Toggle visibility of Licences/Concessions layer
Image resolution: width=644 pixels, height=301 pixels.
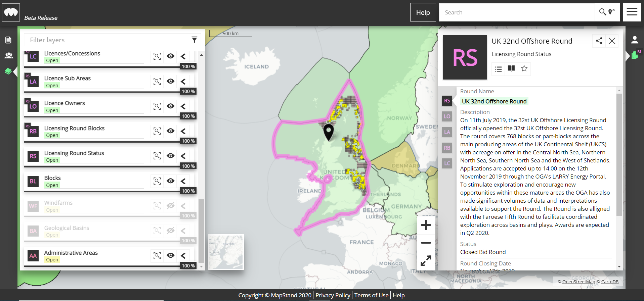171,56
